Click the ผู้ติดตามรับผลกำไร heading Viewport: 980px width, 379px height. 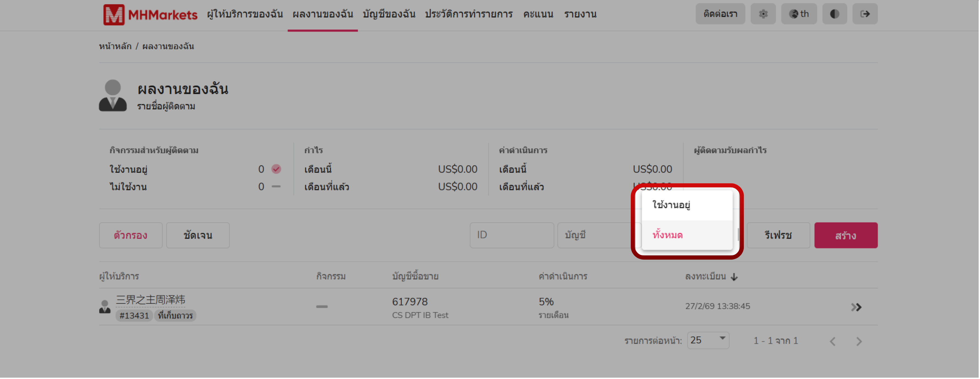click(730, 150)
